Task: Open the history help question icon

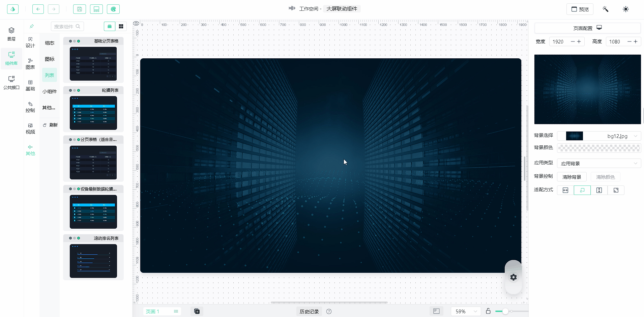Action: 329,311
